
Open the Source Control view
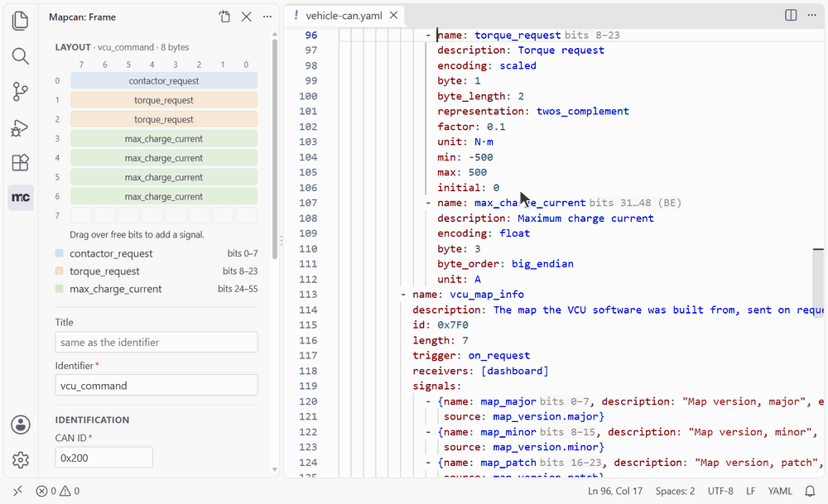click(20, 91)
